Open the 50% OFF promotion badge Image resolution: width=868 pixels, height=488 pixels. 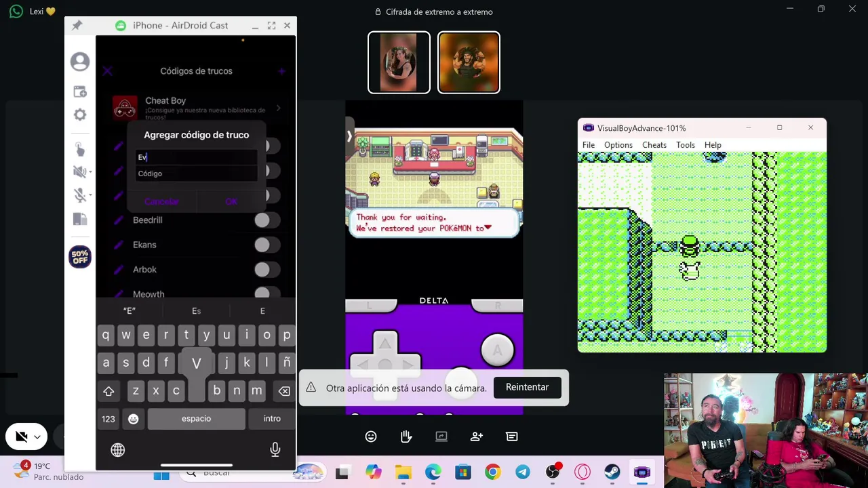[80, 257]
